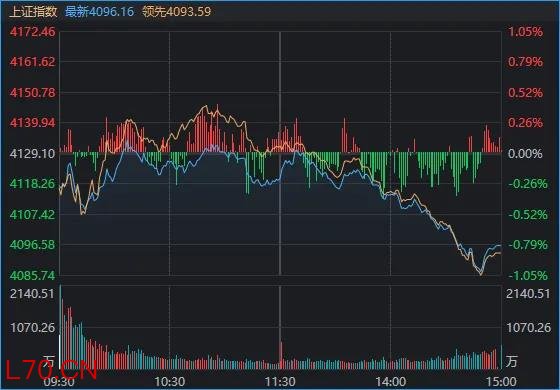Click the 14:00 time axis label
This screenshot has width=560, height=390.
[390, 382]
